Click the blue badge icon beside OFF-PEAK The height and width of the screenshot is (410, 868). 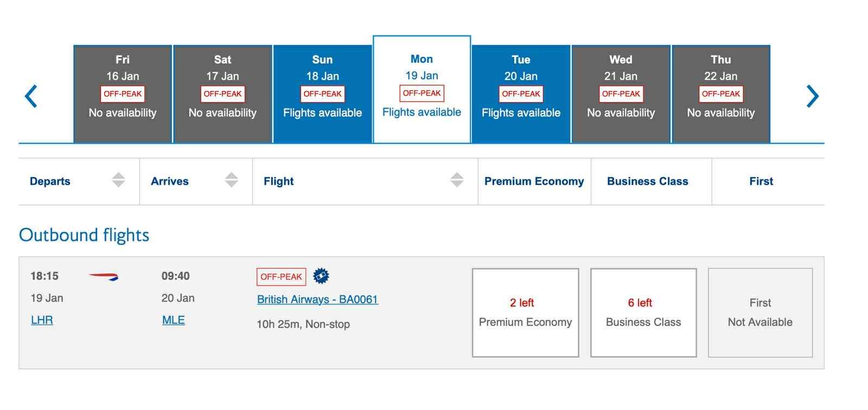point(321,276)
